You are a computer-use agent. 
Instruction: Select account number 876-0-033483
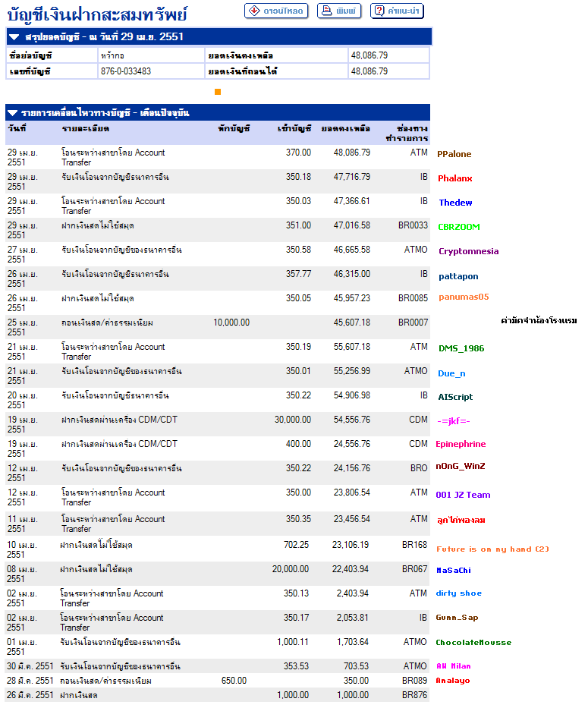[126, 71]
